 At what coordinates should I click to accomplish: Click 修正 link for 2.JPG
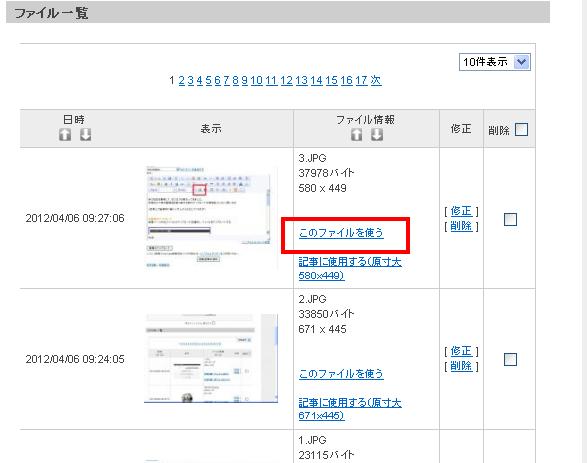(x=461, y=351)
